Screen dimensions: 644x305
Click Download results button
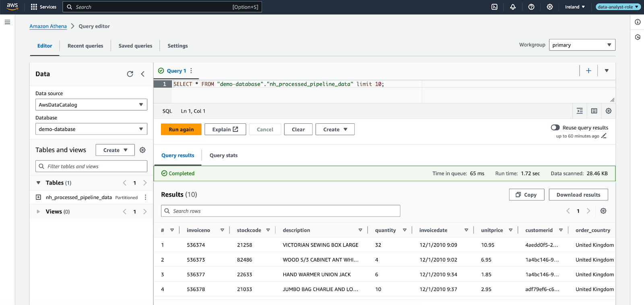(x=578, y=195)
